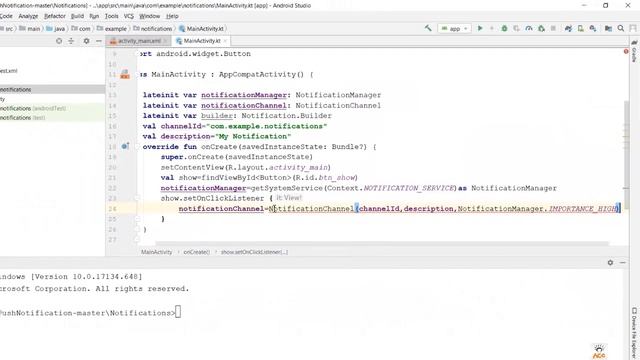
Task: Close the MainActivity.kt tab
Action: click(x=225, y=41)
